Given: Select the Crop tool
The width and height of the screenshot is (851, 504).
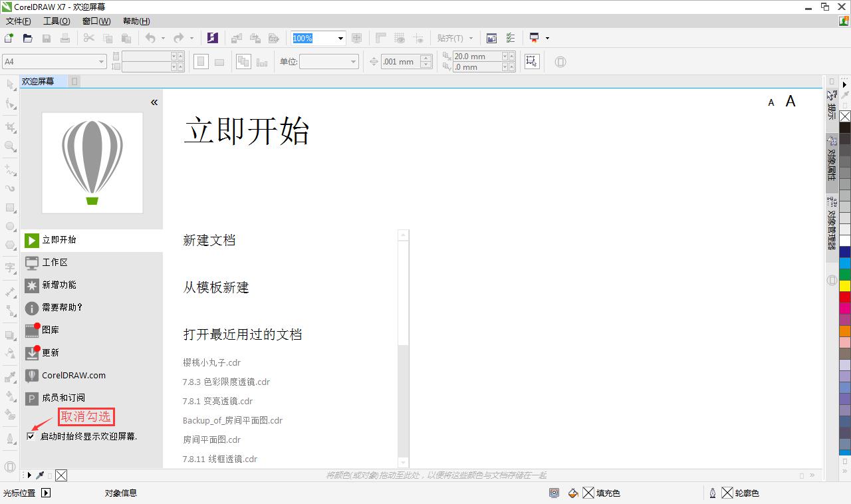Looking at the screenshot, I should tap(10, 127).
